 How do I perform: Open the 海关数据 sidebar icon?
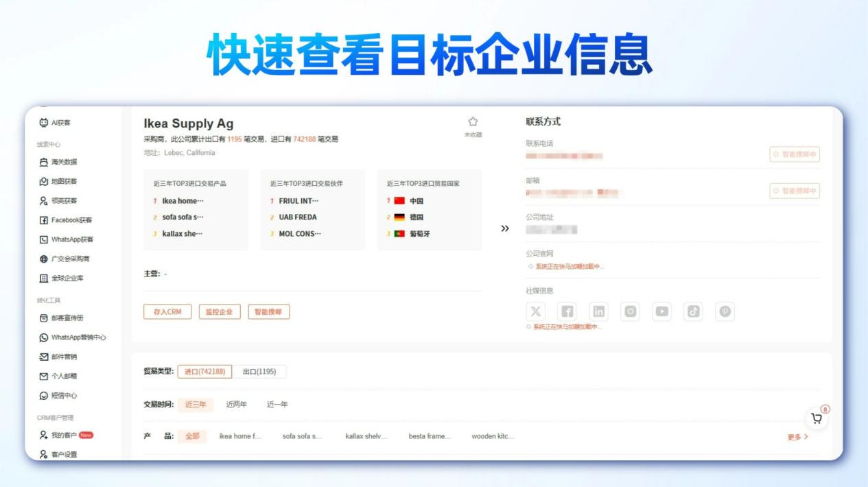tap(44, 164)
